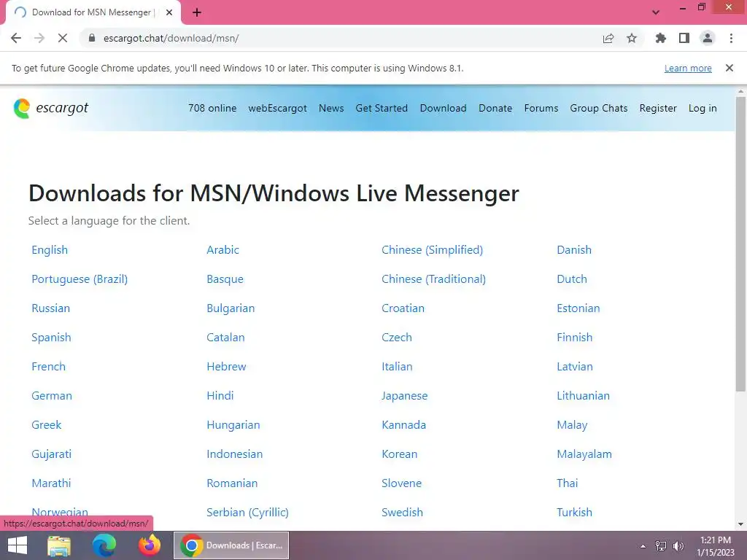Open the 708 online nav item
Screen dimensions: 747x560
click(x=212, y=108)
